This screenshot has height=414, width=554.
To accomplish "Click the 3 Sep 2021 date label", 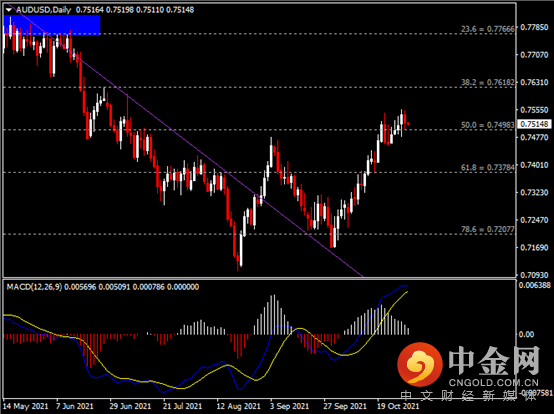I will tap(289, 406).
